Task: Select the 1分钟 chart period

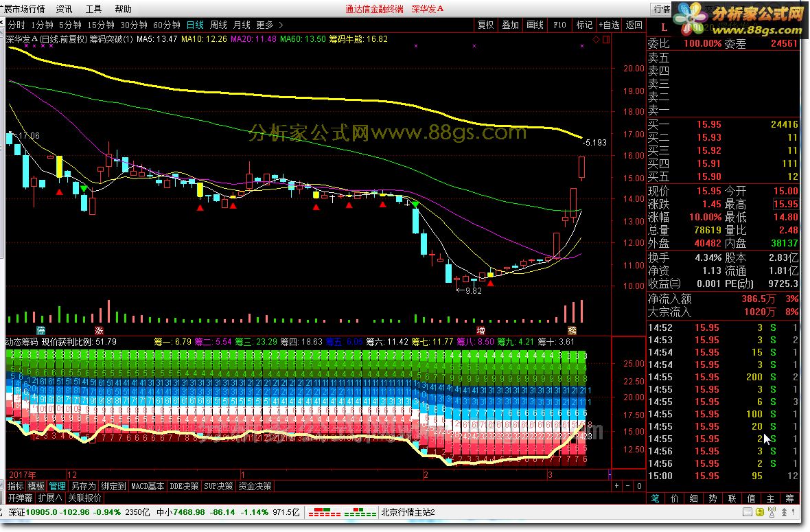Action: click(43, 25)
